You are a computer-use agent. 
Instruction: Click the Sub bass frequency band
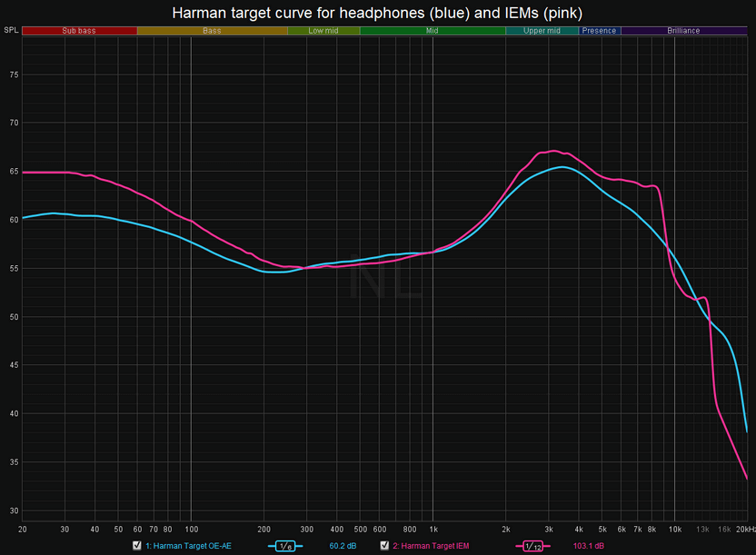(x=80, y=30)
